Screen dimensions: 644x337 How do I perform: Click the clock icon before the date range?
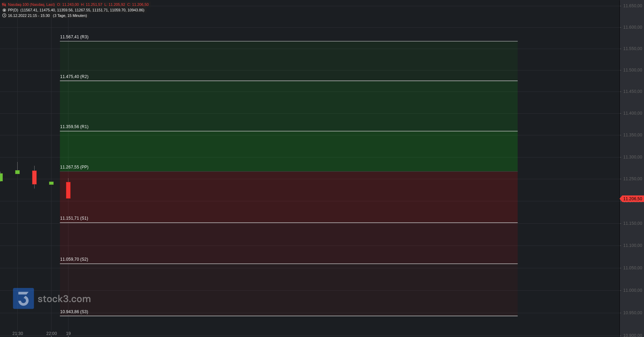tap(4, 16)
